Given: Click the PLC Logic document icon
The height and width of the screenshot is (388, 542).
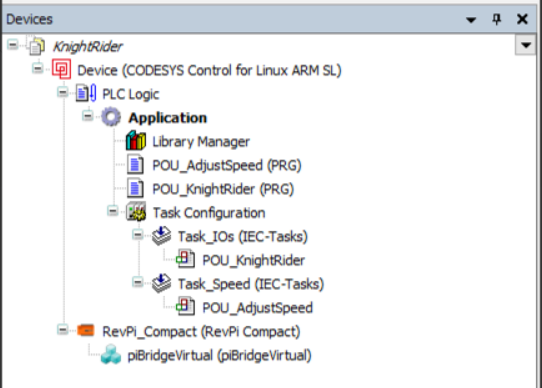Looking at the screenshot, I should [86, 93].
